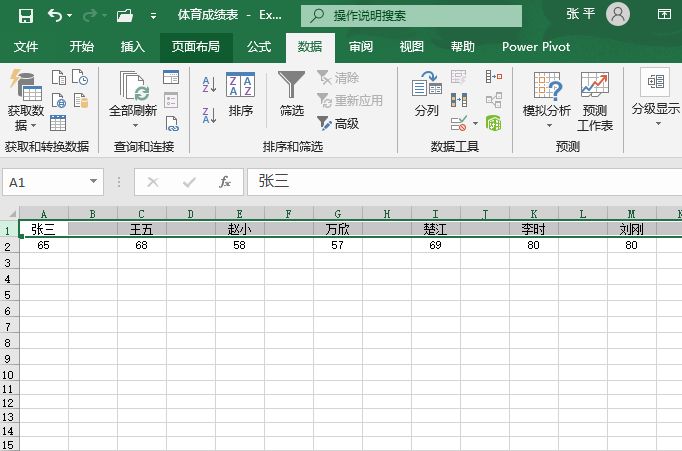682x451 pixels.
Task: Switch to Page Layout (页面布局) tab
Action: click(196, 47)
